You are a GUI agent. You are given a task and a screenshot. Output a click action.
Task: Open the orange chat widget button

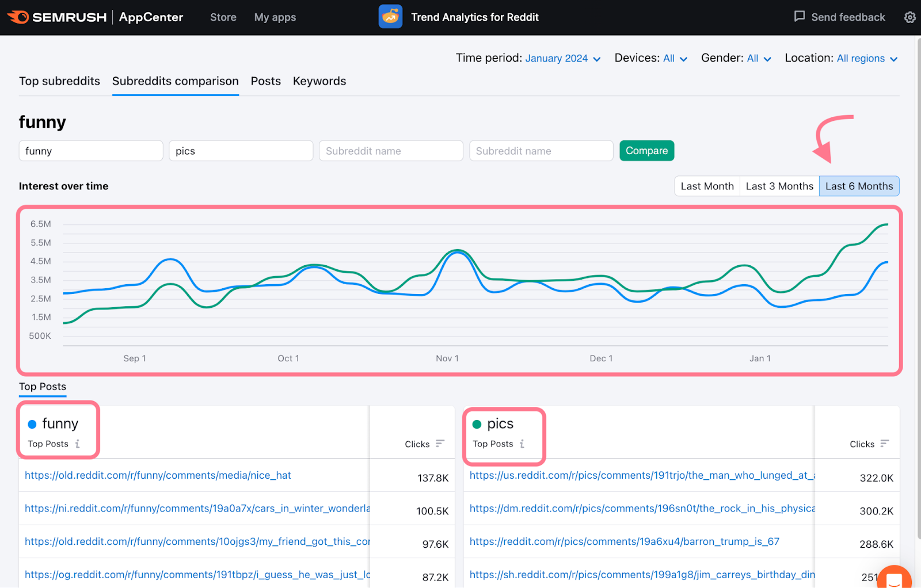pyautogui.click(x=894, y=578)
